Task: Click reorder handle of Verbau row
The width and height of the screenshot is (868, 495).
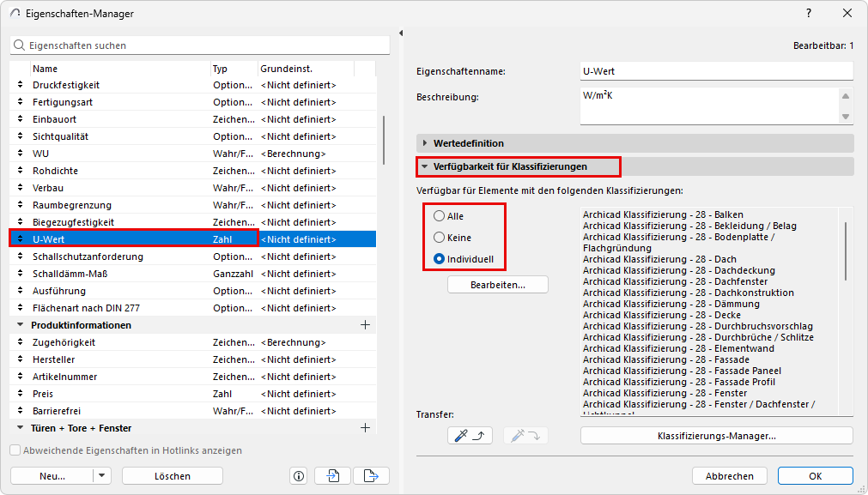Action: point(21,188)
